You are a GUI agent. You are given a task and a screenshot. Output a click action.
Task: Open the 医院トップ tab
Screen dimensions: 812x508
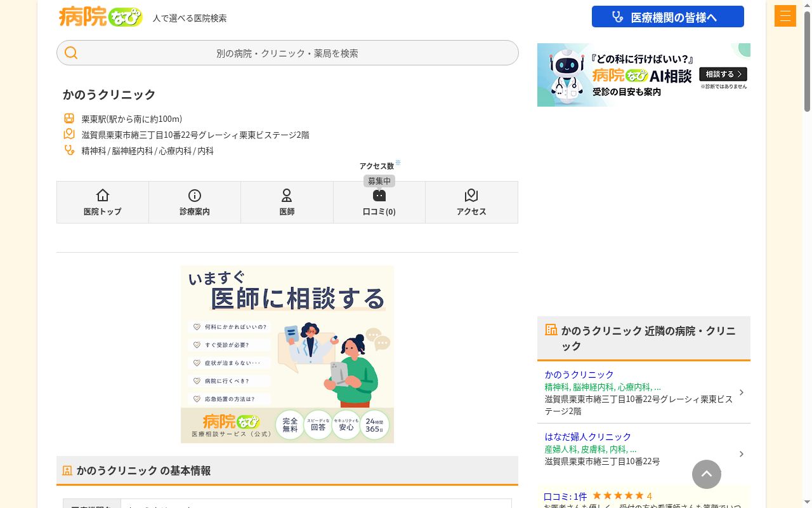[103, 202]
